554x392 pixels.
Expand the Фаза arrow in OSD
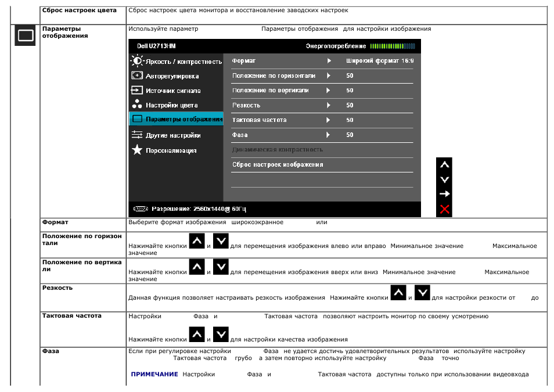pos(328,135)
